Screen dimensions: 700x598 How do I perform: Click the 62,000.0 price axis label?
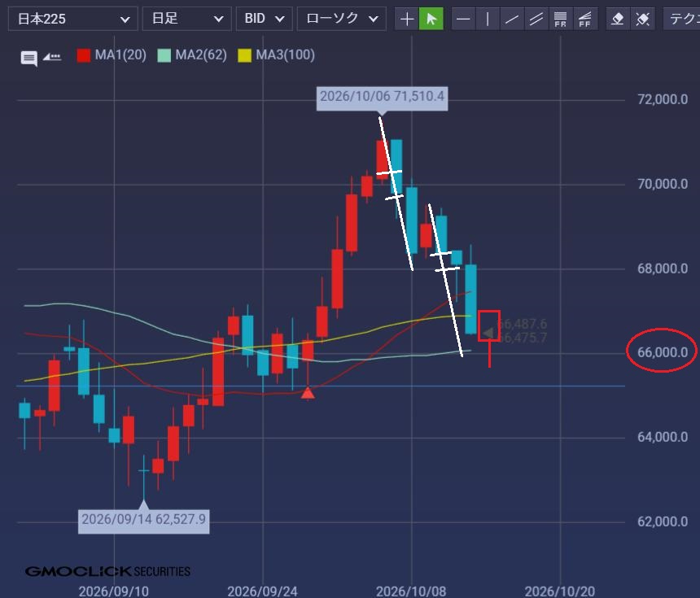point(663,522)
